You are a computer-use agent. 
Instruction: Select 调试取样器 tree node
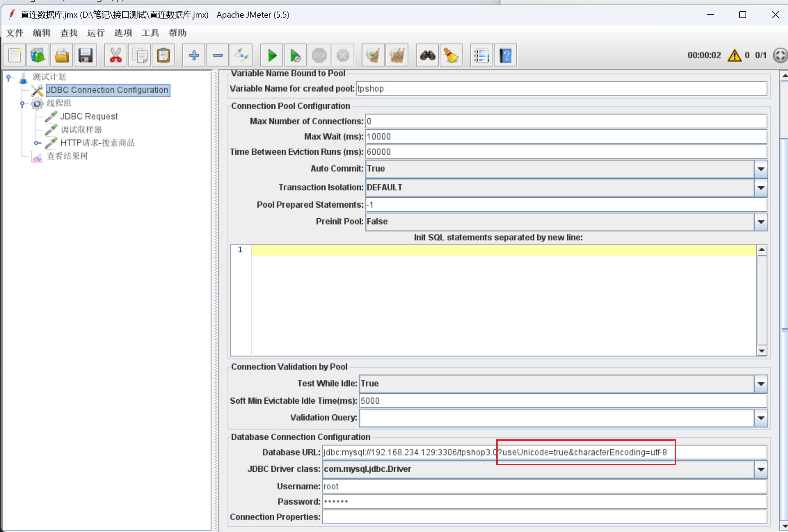tap(81, 129)
